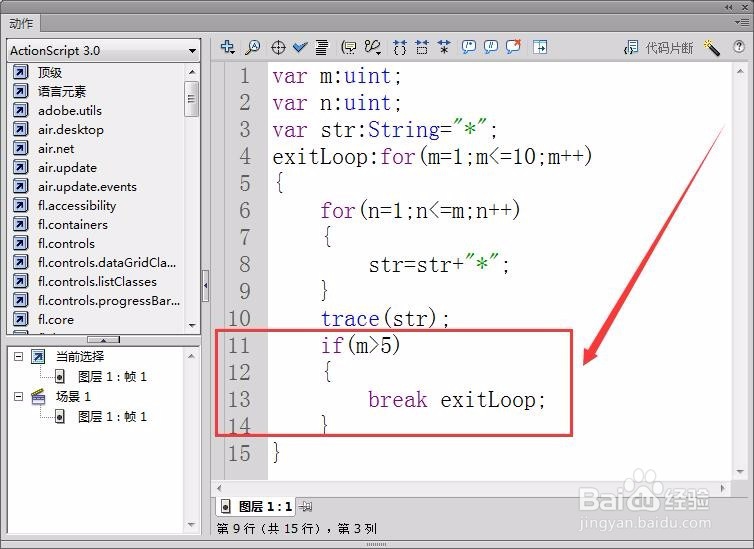This screenshot has height=549, width=754.
Task: Click Expand all icon
Action: click(444, 47)
